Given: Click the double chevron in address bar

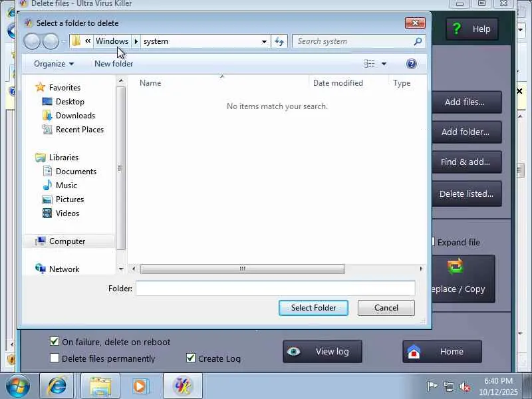Looking at the screenshot, I should pos(88,41).
